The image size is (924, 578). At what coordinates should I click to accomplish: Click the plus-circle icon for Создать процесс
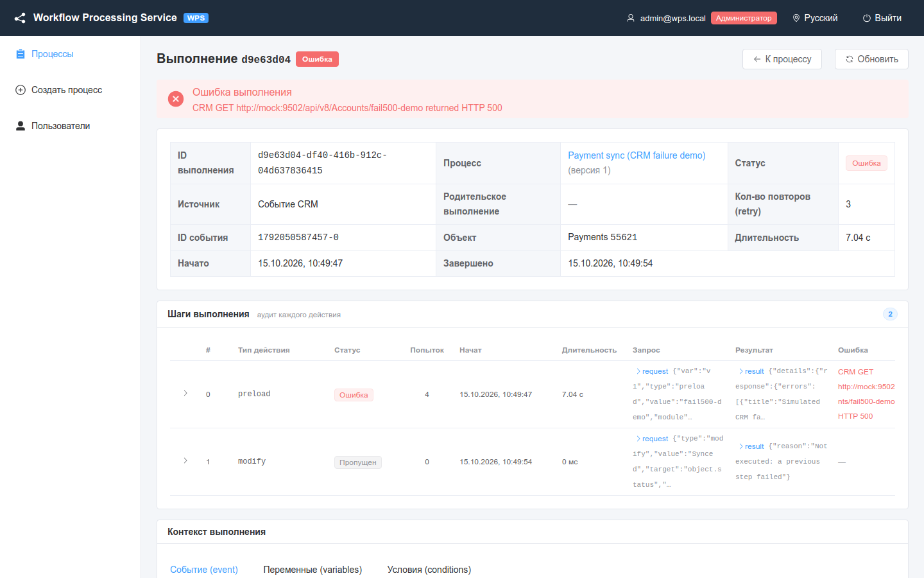point(21,90)
